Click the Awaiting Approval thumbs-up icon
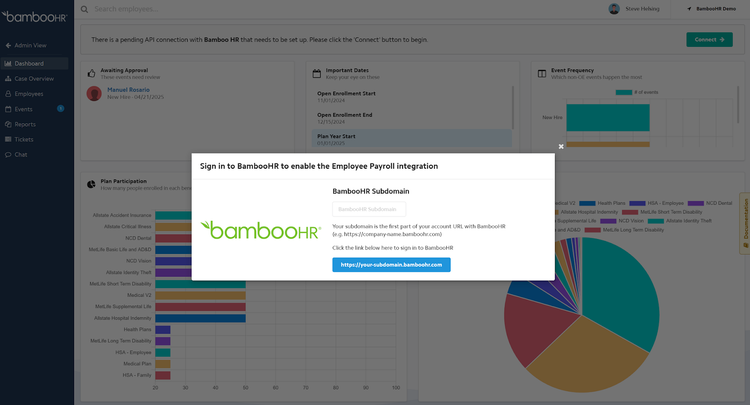The width and height of the screenshot is (750, 405). tap(91, 73)
